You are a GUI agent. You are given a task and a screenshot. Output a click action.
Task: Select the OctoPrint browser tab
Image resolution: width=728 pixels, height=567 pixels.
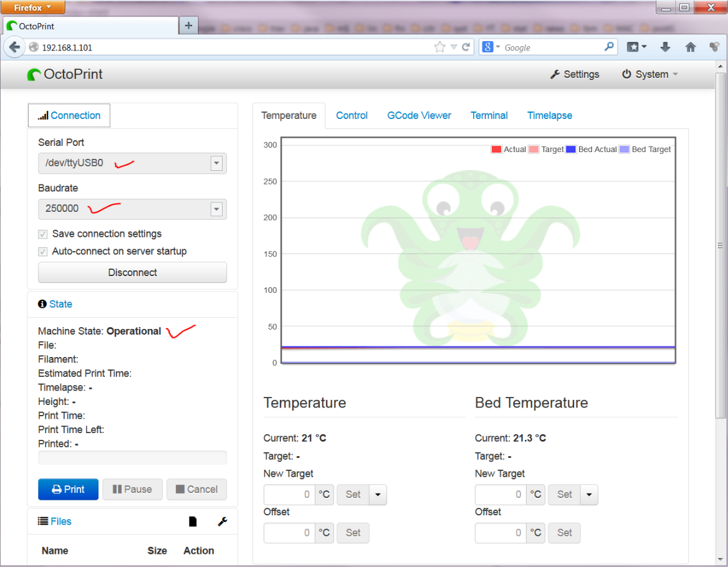coord(91,26)
